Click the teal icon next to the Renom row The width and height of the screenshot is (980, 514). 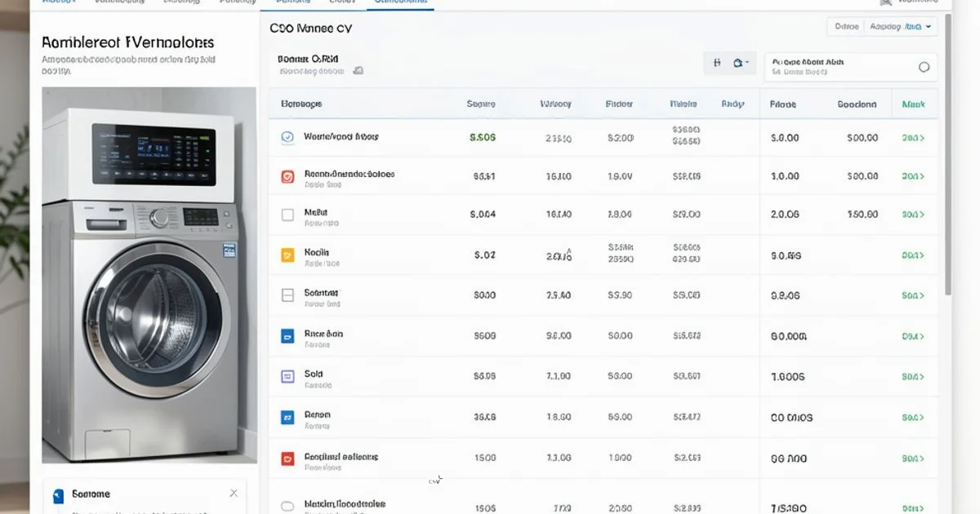click(287, 417)
